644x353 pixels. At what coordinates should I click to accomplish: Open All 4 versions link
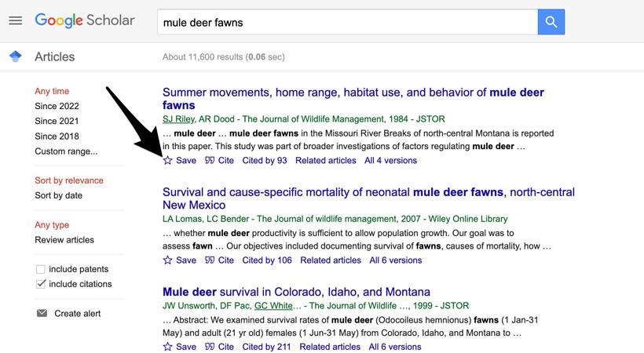click(390, 160)
